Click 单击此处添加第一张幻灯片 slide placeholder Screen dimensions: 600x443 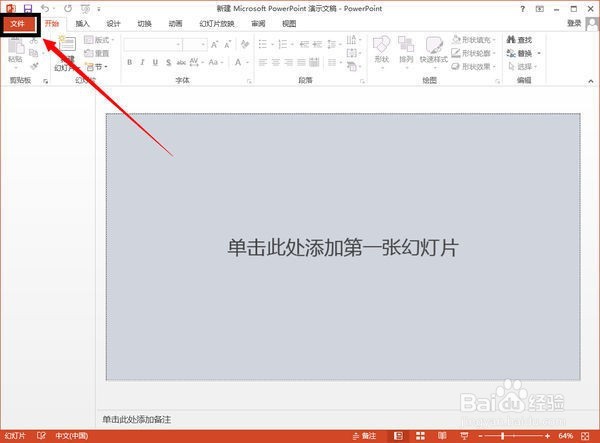click(343, 248)
